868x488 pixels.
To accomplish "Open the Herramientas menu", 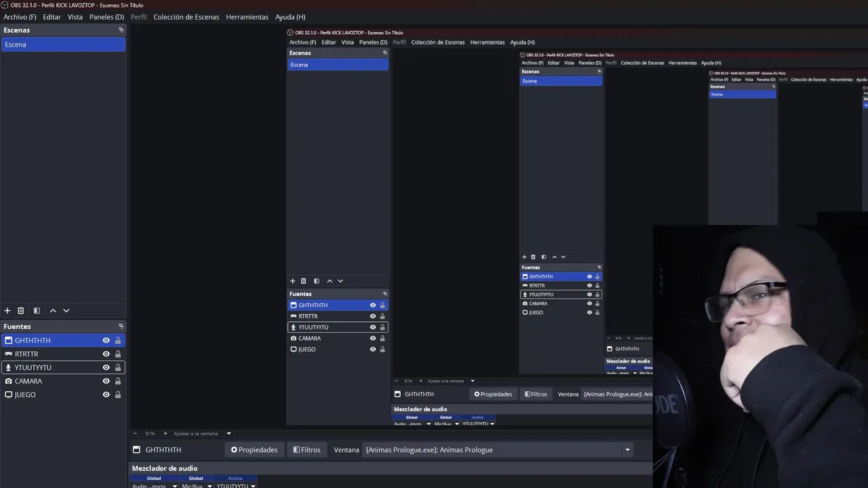I will click(247, 17).
